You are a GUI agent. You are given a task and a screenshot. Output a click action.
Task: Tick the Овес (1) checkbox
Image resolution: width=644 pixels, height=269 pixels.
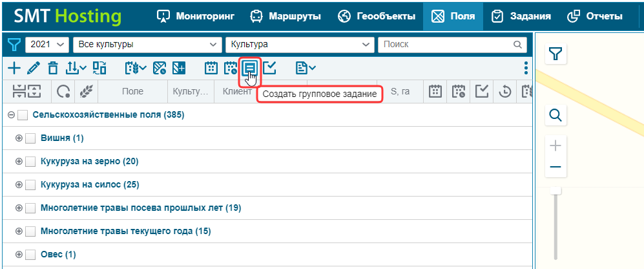pos(30,255)
